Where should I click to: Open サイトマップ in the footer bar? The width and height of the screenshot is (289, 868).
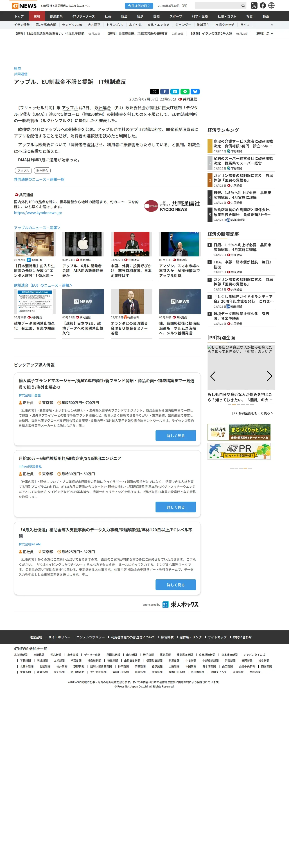point(217,637)
